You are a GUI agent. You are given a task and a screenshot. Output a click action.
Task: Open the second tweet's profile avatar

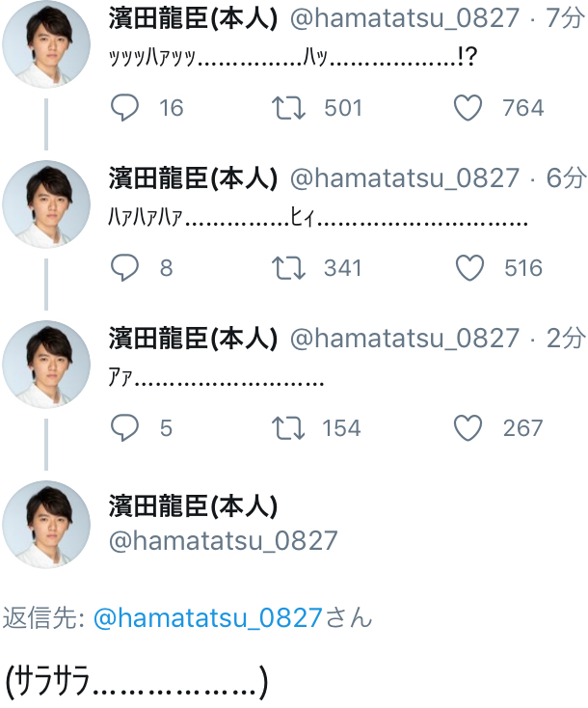(x=45, y=204)
